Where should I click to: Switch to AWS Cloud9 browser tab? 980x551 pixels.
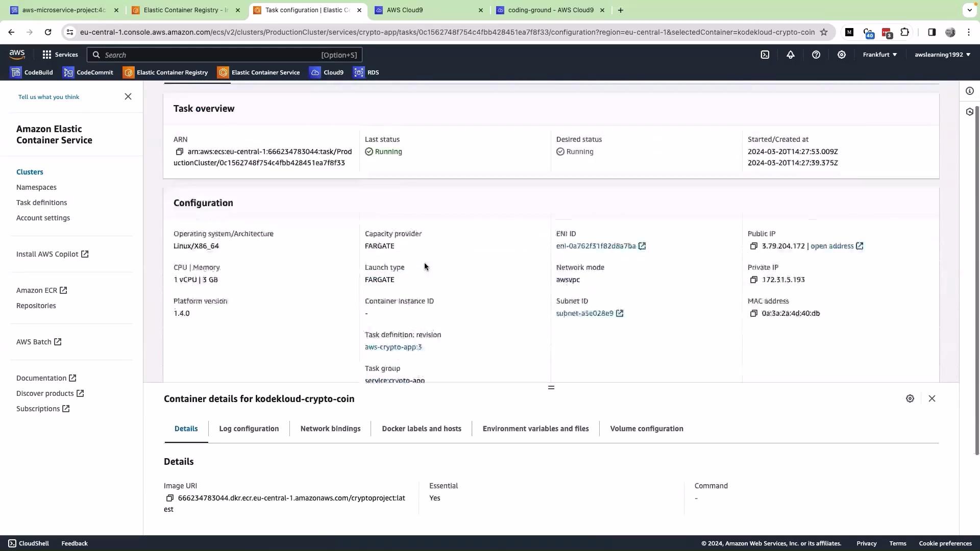tap(429, 10)
